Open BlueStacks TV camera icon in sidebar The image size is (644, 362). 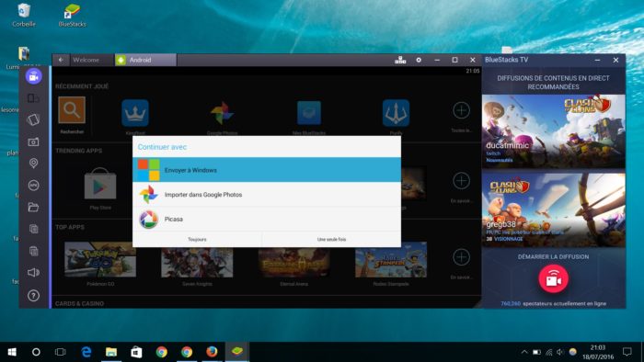pyautogui.click(x=34, y=76)
